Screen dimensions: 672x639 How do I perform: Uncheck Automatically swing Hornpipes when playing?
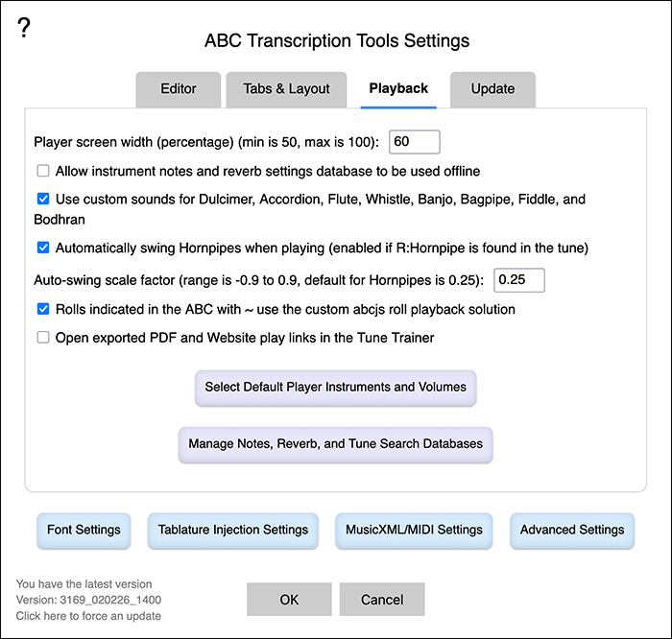[x=43, y=248]
